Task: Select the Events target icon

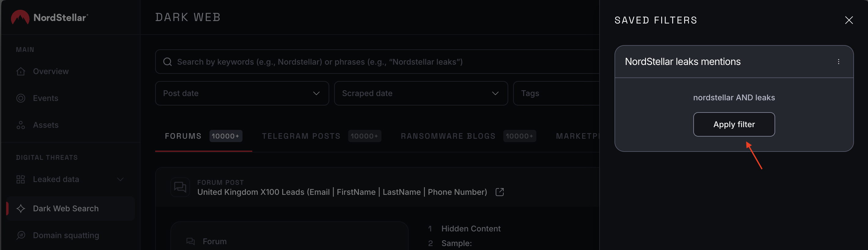Action: tap(21, 98)
